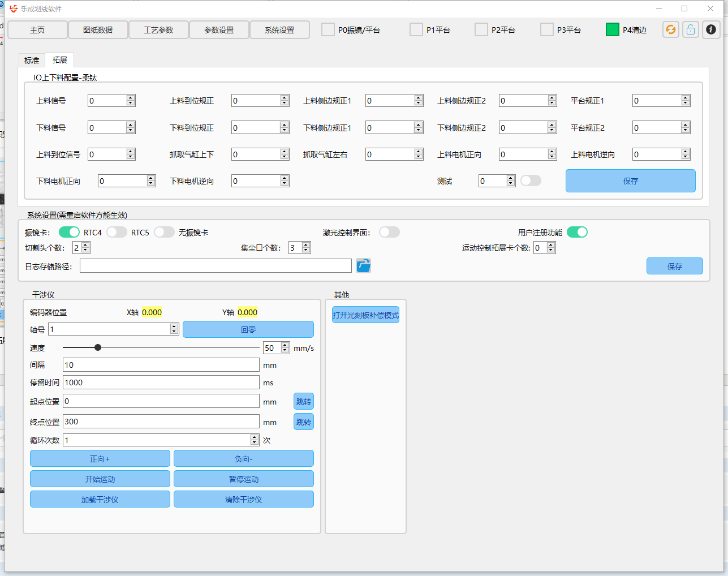Switch to the 标准 tab
The image size is (728, 576).
(32, 61)
